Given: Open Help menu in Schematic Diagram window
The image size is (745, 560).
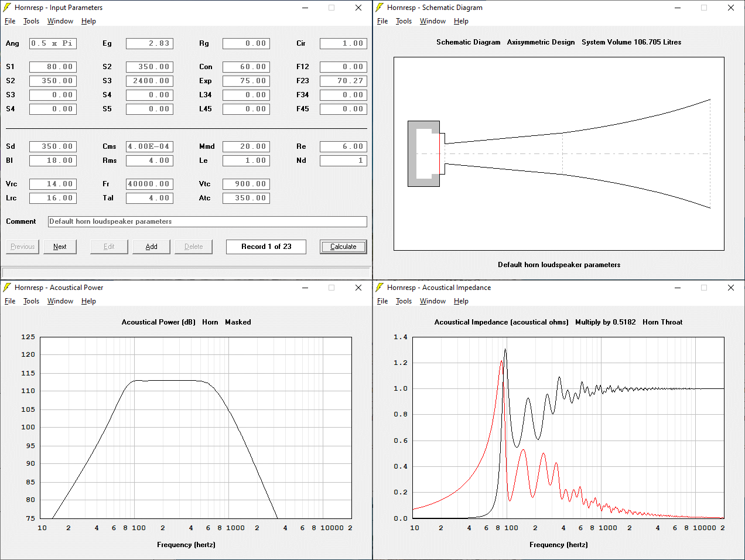Looking at the screenshot, I should (x=461, y=21).
